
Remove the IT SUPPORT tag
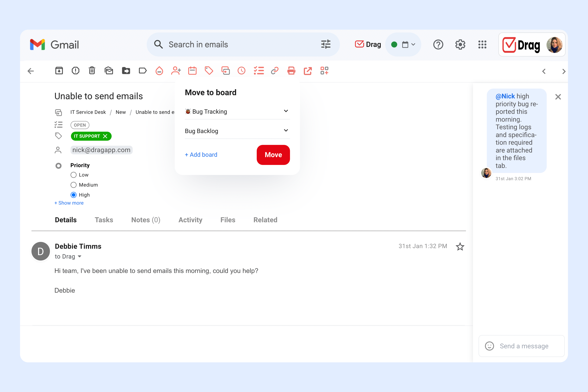tap(105, 136)
